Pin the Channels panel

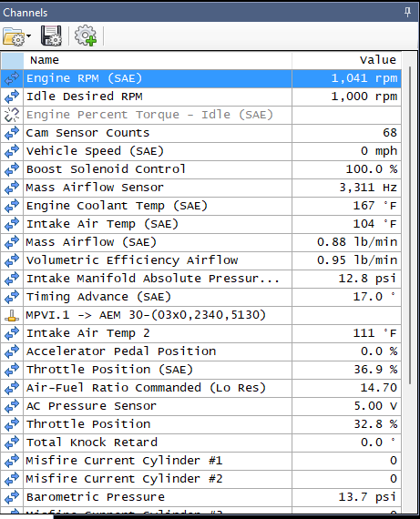tap(407, 12)
